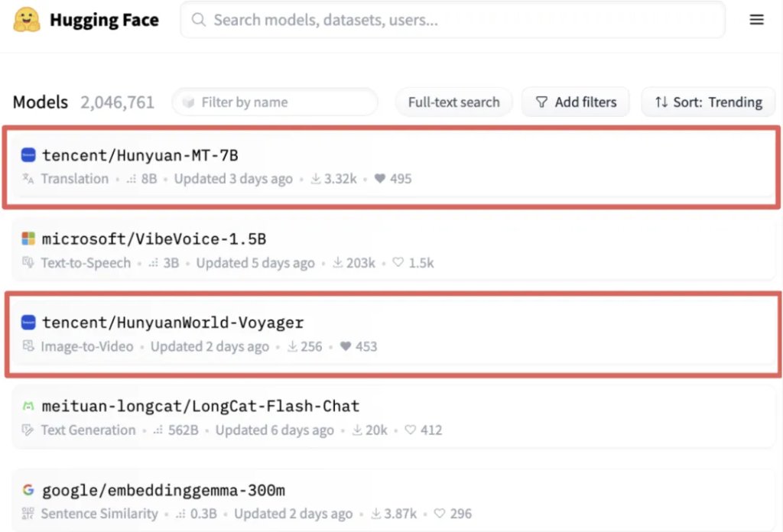This screenshot has height=532, width=783.
Task: Click the Tencent avatar beside HunyuanWorld-Voyager
Action: coord(28,323)
